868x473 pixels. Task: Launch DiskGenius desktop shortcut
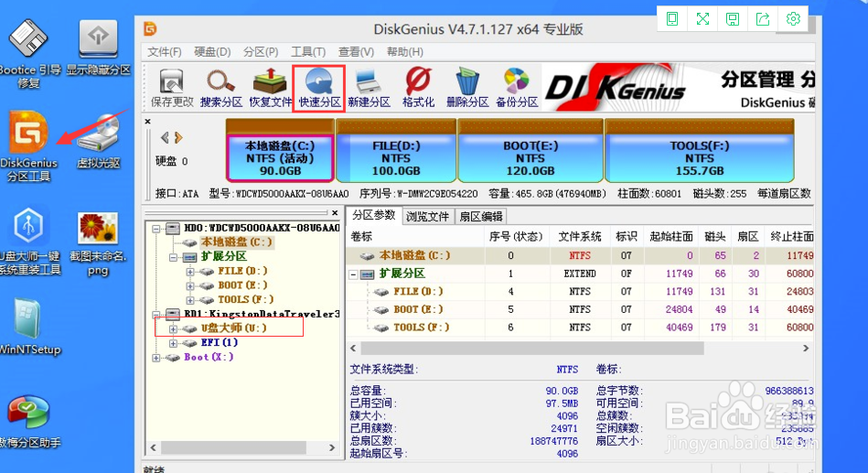click(28, 146)
